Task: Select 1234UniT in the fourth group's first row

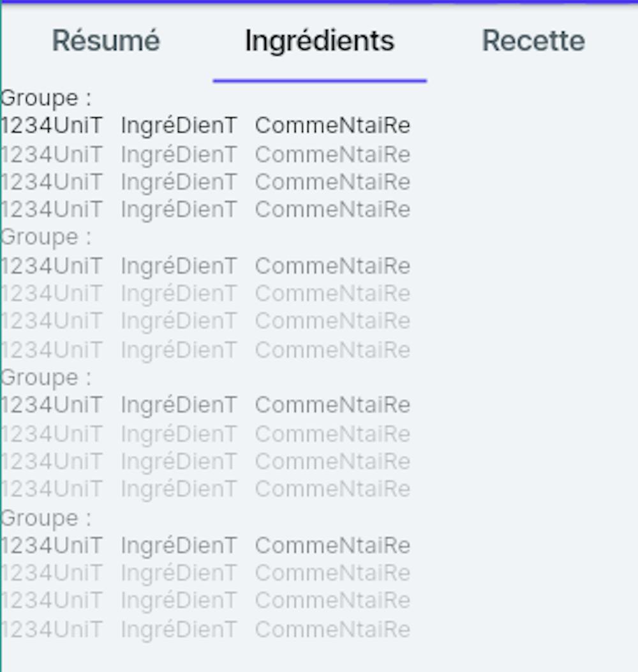Action: (x=52, y=546)
